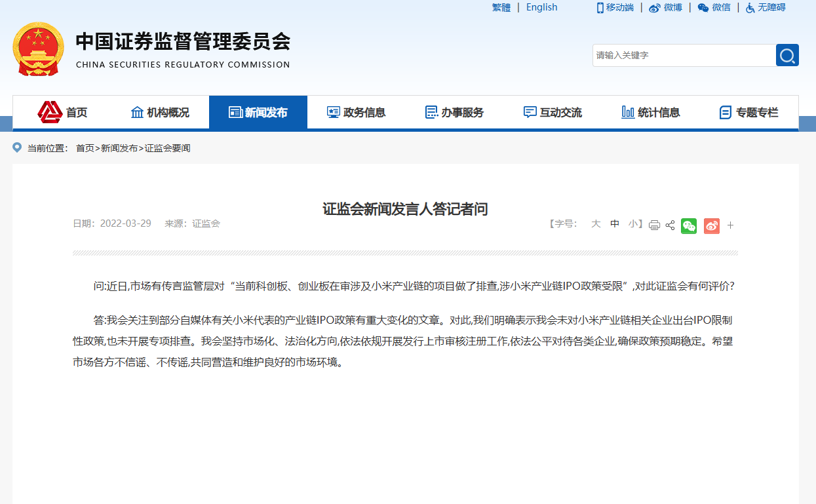Click the 互动交流 chat bubble icon

coord(530,112)
